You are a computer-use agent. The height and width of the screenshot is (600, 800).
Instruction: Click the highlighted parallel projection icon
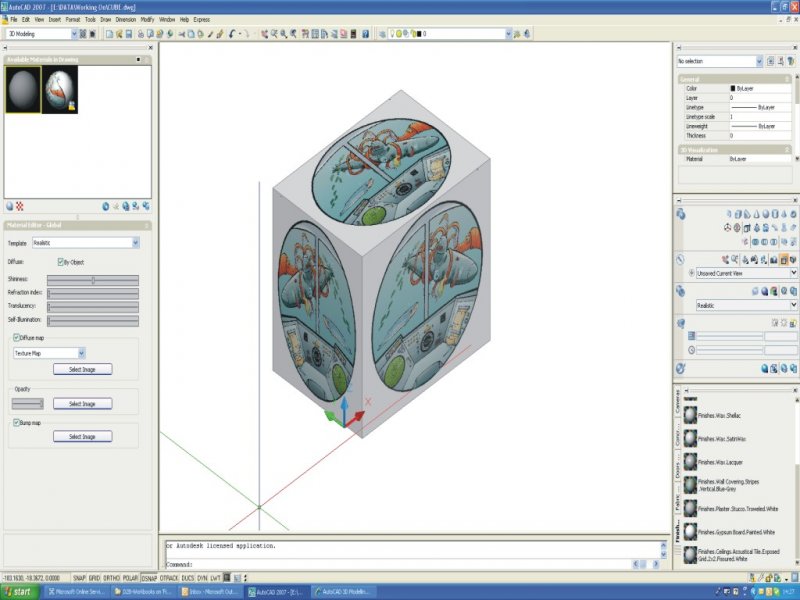[784, 260]
